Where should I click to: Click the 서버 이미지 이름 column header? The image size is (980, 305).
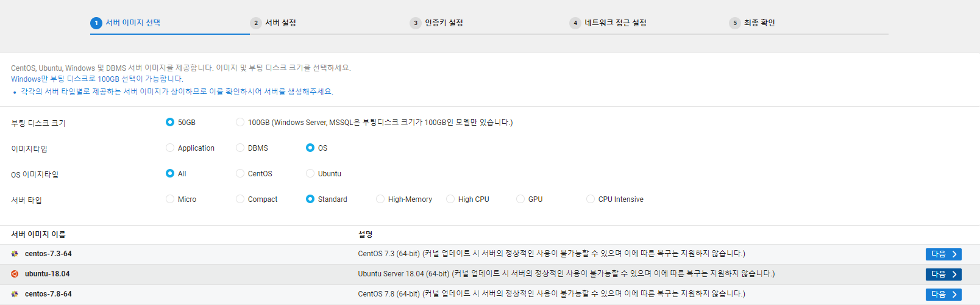click(38, 234)
